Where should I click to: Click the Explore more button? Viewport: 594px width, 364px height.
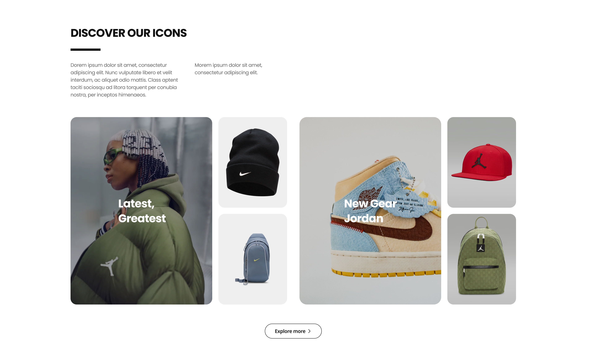pos(293,331)
